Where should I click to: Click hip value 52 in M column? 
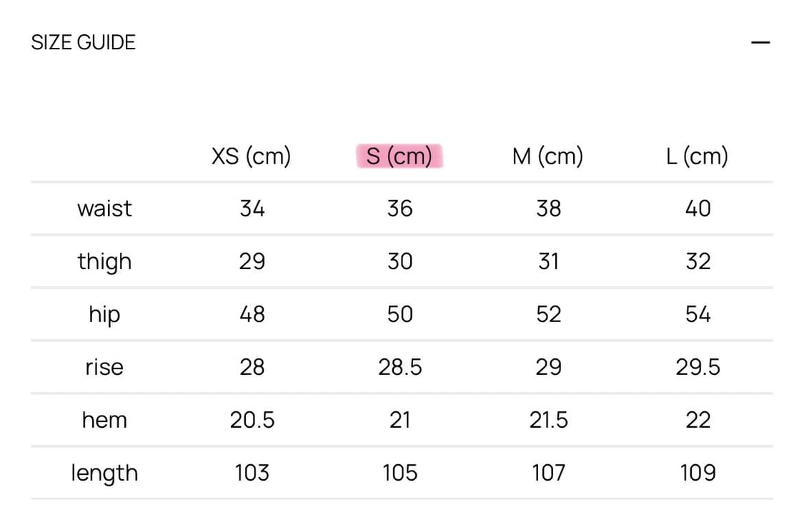[x=548, y=315]
